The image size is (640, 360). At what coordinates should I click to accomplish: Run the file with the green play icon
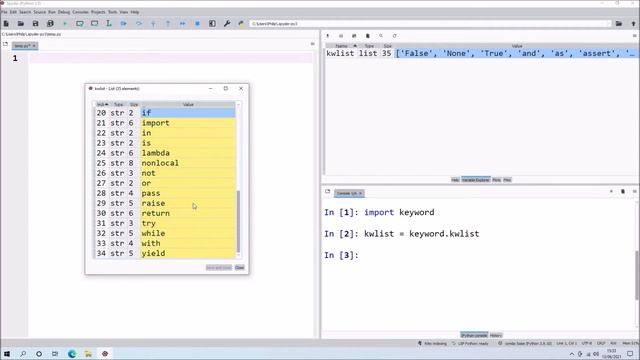[65, 24]
